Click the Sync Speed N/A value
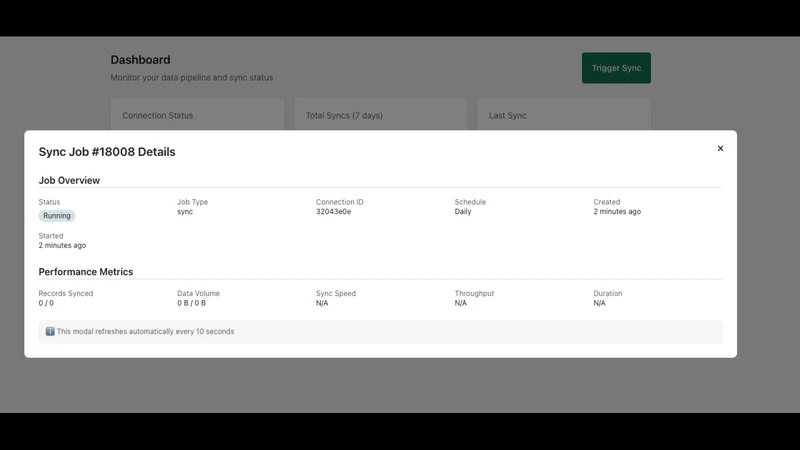The image size is (800, 450). (x=322, y=303)
